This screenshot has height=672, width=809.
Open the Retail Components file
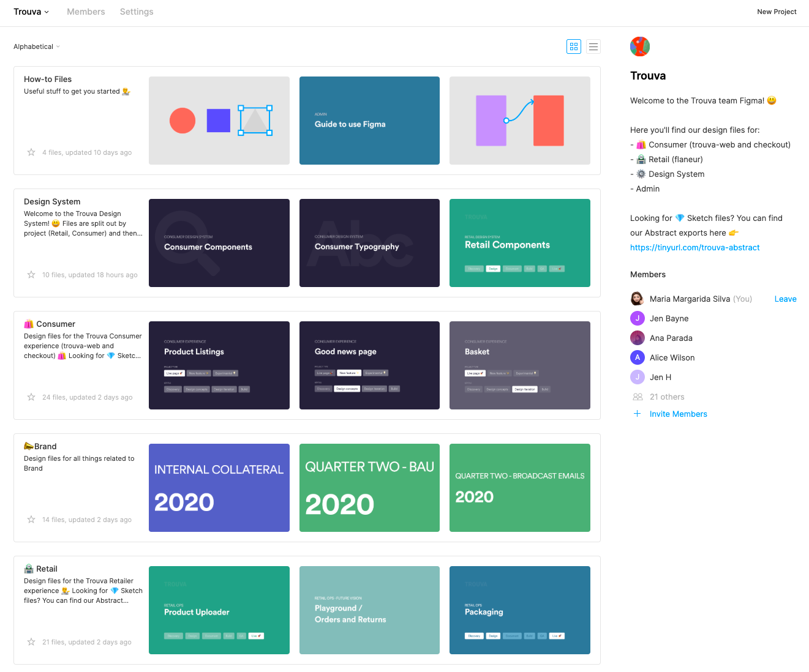[x=520, y=243]
